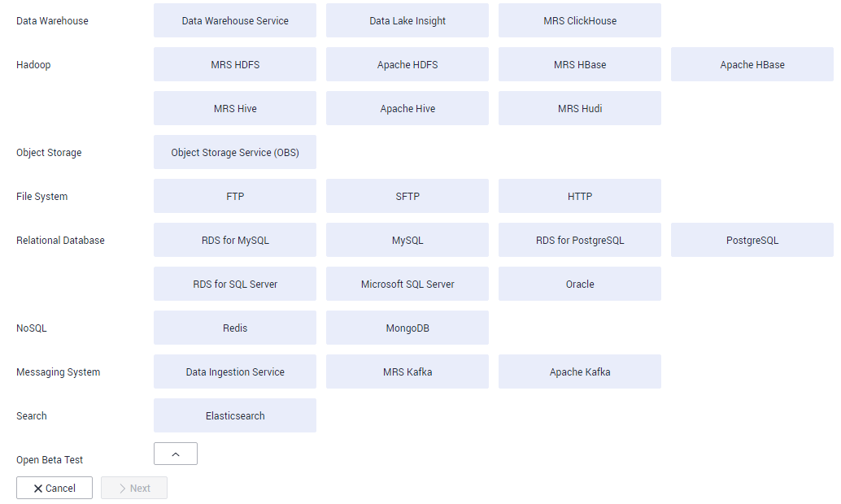This screenshot has width=841, height=504.
Task: Pick the PostgreSQL connector
Action: (x=752, y=241)
